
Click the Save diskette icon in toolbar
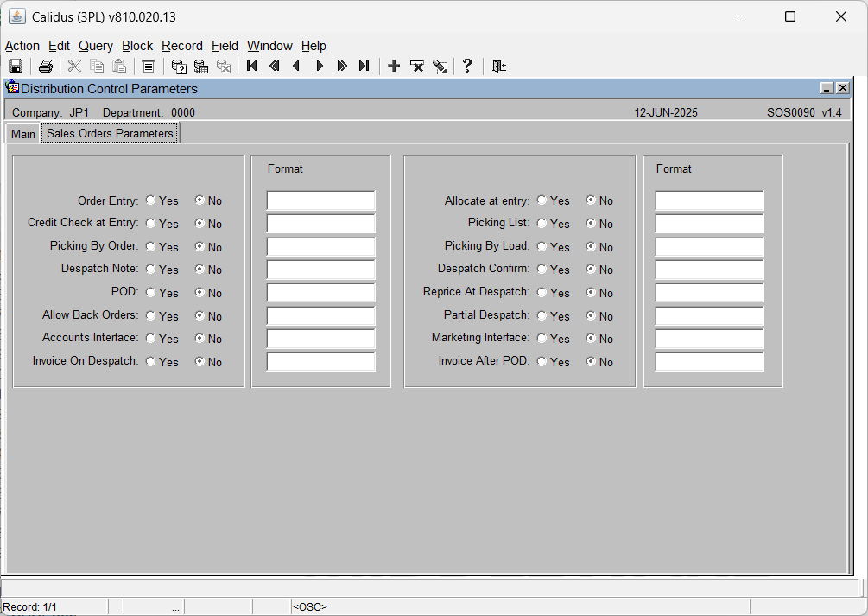16,66
